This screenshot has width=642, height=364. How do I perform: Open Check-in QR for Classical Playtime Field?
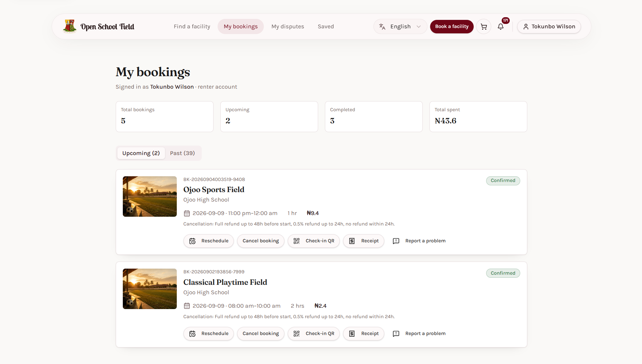[x=314, y=334]
